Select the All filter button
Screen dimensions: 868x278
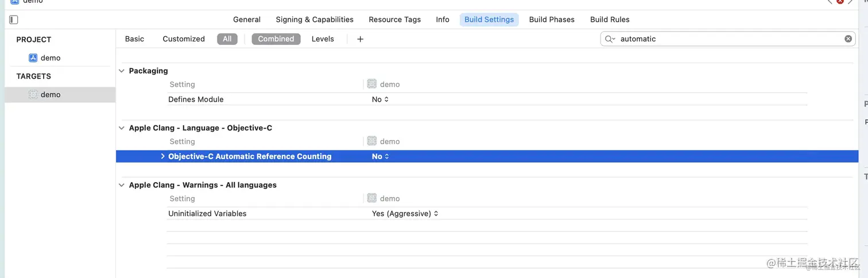click(227, 39)
